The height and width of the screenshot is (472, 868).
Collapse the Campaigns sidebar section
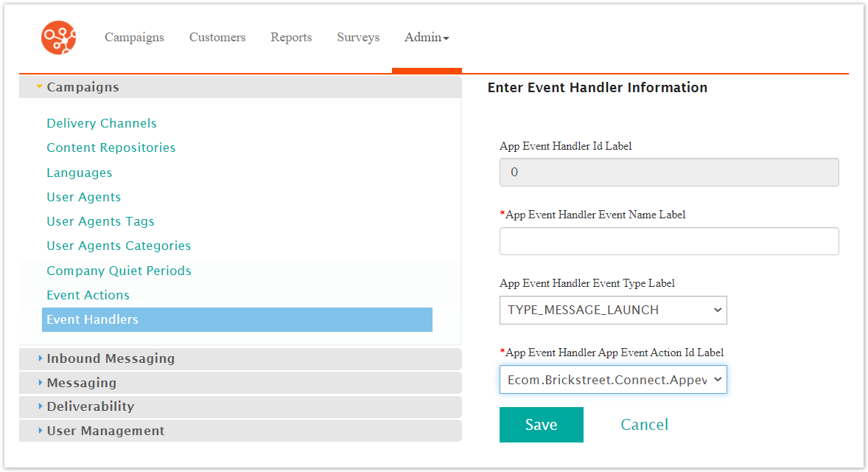click(240, 87)
